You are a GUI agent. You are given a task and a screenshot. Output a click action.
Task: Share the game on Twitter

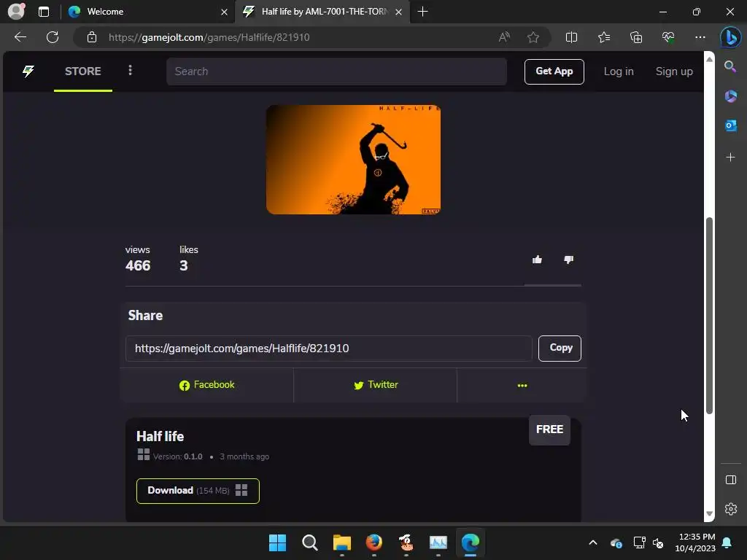coord(376,385)
